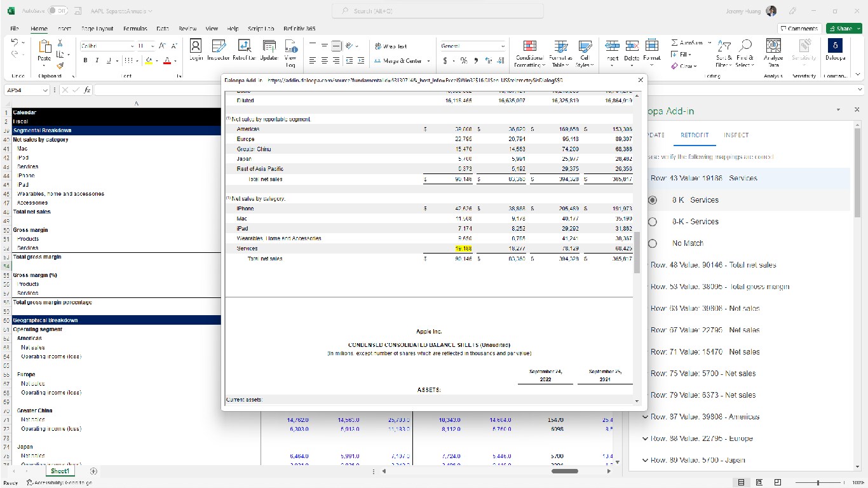Expand 'Row: 87 Value: 39808 - Americas'
Screen dimensions: 868x488
point(645,417)
